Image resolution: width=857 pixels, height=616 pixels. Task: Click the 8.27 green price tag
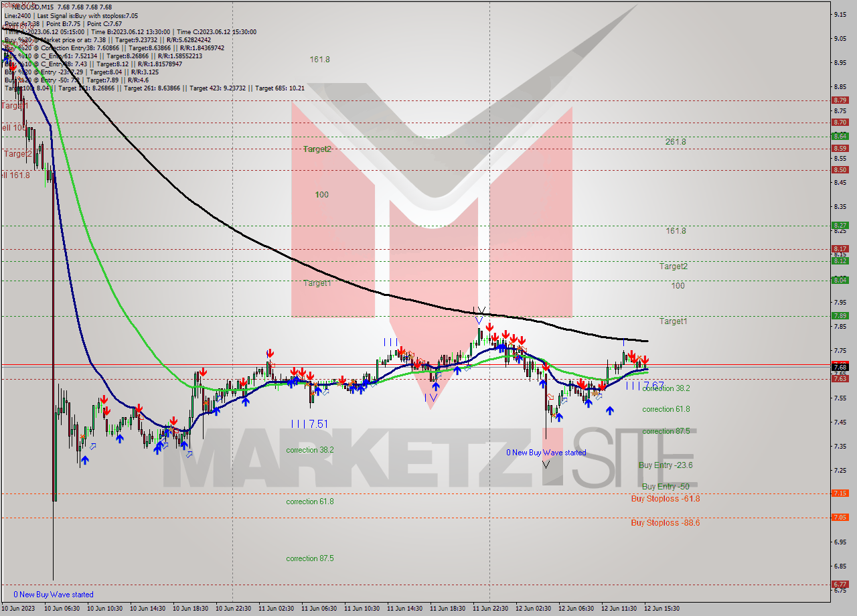(x=840, y=225)
